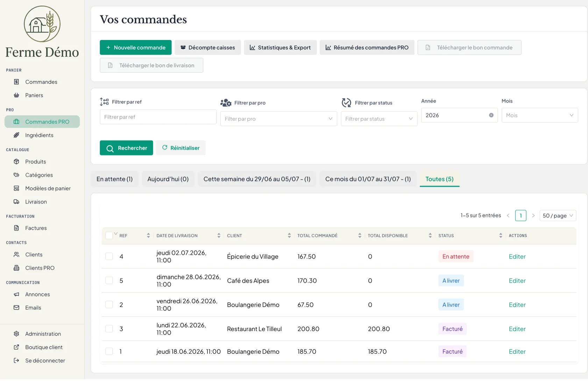Screen dimensions: 588x382
Task: Click the Produits box icon
Action: pyautogui.click(x=16, y=161)
